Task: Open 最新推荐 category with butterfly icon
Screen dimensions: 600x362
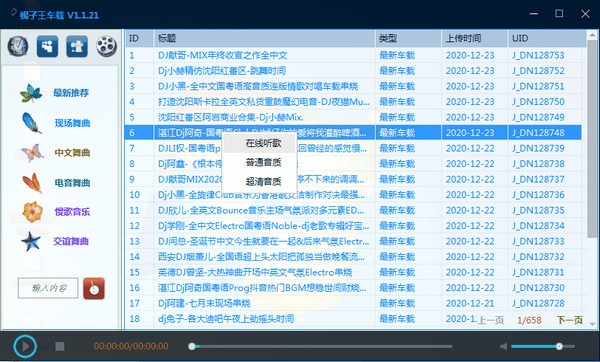Action: [54, 93]
